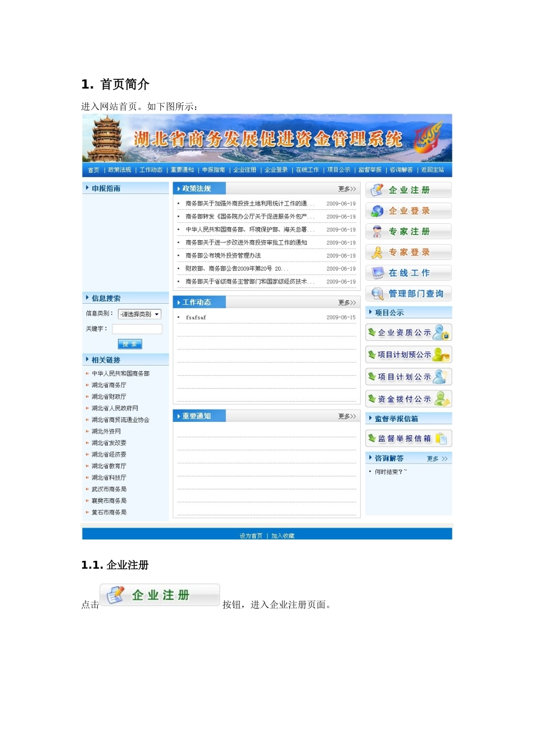The width and height of the screenshot is (534, 756).
Task: Click the site banner title image
Action: pos(268,138)
